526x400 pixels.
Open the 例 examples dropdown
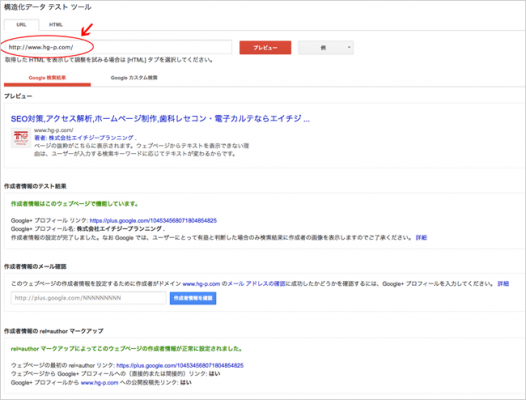click(326, 48)
